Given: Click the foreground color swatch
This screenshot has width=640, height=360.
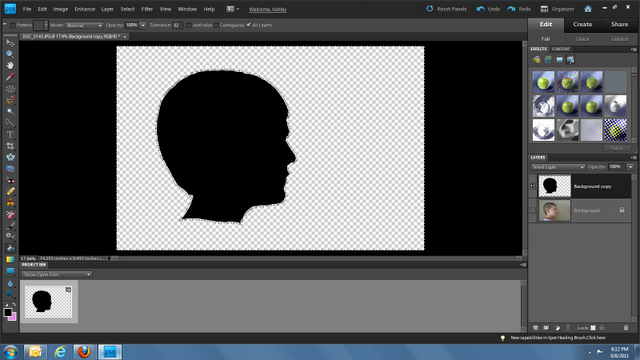Looking at the screenshot, I should [7, 312].
